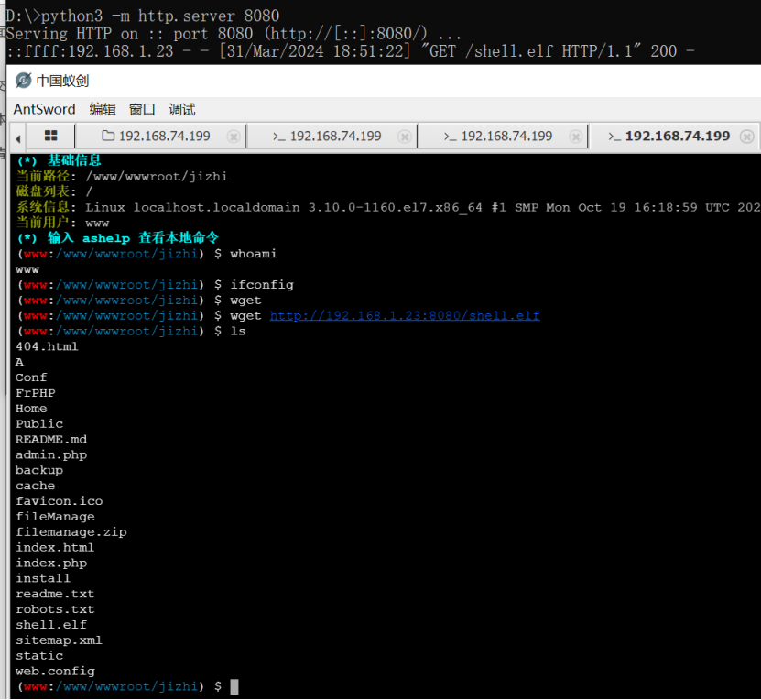The height and width of the screenshot is (700, 761).
Task: Select filemanage.zip in listing
Action: click(71, 532)
